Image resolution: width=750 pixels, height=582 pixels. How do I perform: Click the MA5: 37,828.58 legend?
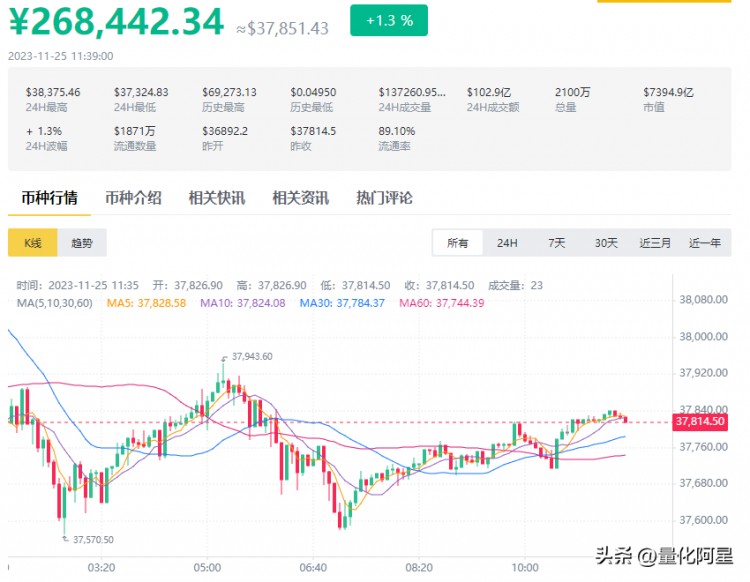tap(146, 303)
